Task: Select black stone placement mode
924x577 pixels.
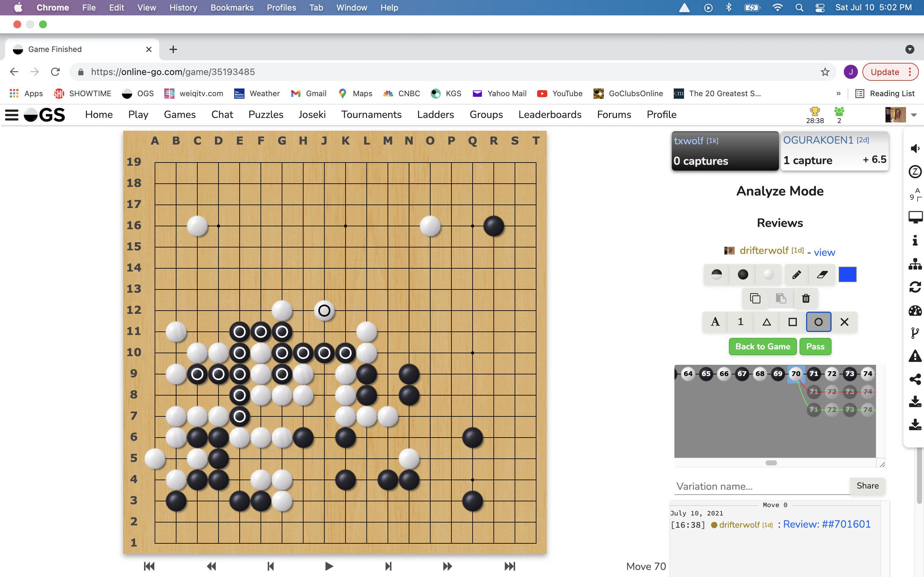Action: pos(743,274)
